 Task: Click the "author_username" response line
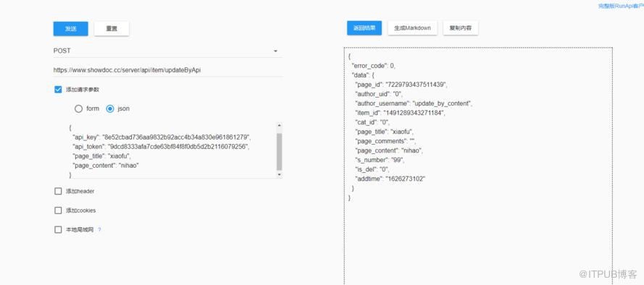414,103
